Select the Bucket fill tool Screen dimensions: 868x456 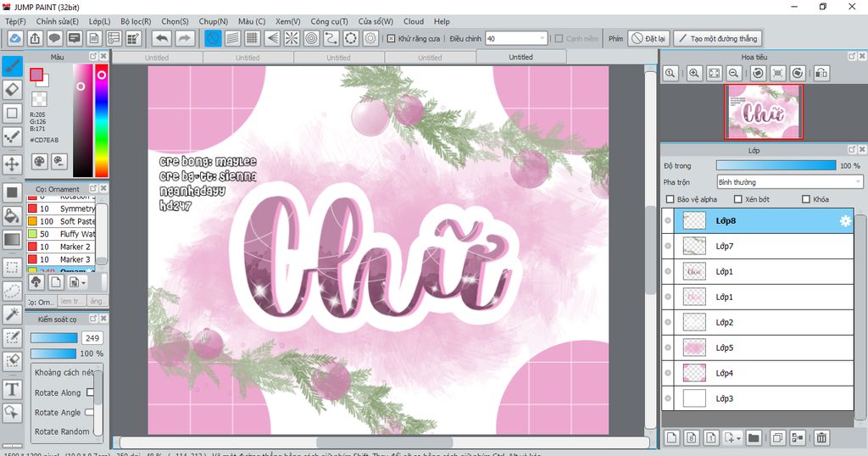tap(12, 216)
